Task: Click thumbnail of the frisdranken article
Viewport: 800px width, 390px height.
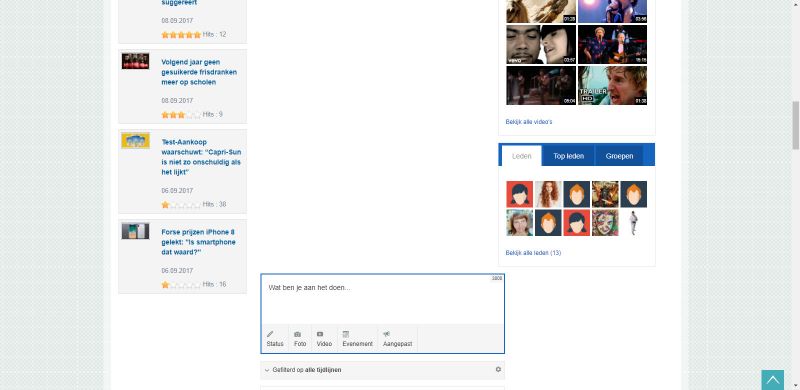Action: [135, 61]
